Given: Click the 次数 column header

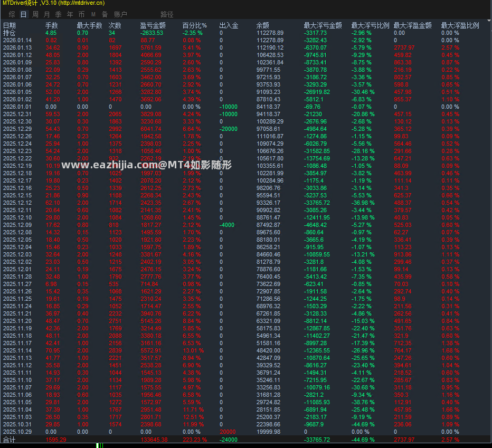Looking at the screenshot, I should [x=115, y=25].
